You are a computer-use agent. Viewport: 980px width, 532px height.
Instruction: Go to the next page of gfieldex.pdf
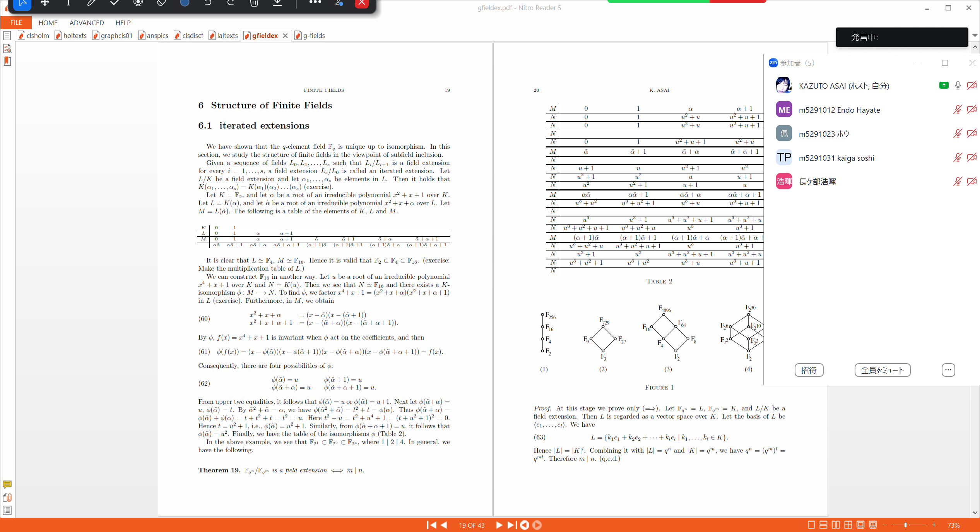coord(499,525)
